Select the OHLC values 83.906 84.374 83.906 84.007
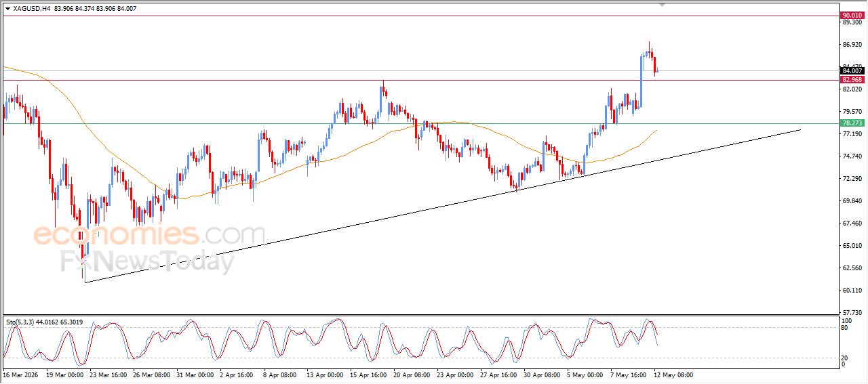Viewport: 868px width, 384px height. click(97, 9)
